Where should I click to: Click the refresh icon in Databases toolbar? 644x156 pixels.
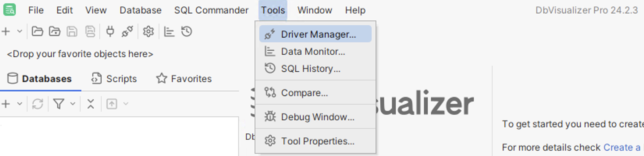37,104
